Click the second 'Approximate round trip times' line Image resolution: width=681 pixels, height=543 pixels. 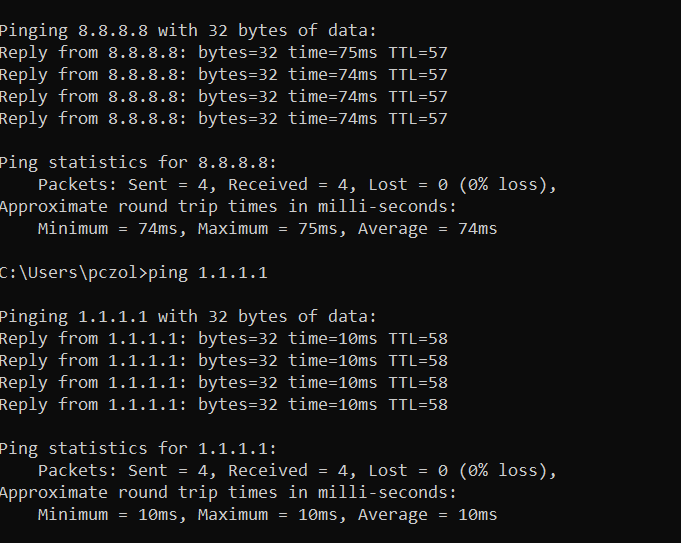pyautogui.click(x=228, y=493)
